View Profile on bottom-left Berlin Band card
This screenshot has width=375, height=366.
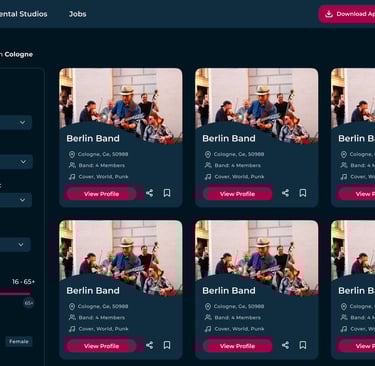[x=101, y=346]
